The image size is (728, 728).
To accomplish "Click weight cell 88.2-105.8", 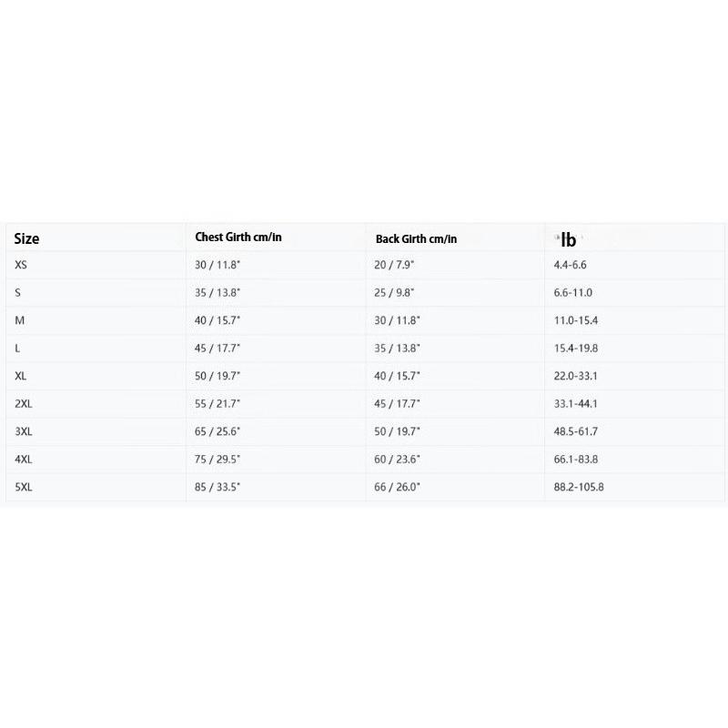I will tap(579, 487).
